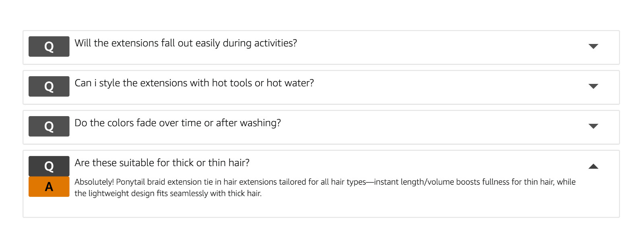Click empty space in the hot tools question row
Screen dimensions: 644x250
coord(451,87)
